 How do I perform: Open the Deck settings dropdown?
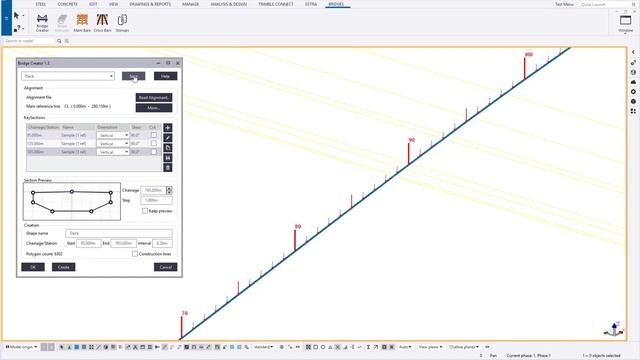coord(68,76)
